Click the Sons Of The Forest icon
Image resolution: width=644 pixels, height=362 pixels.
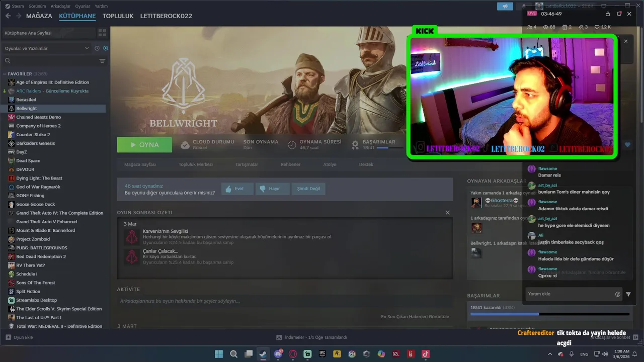tap(12, 283)
